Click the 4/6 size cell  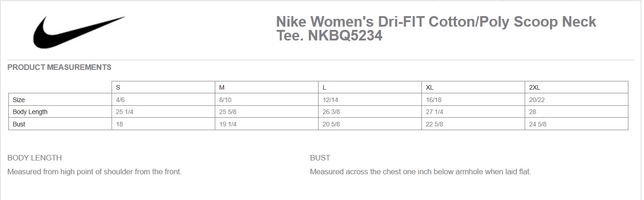120,100
